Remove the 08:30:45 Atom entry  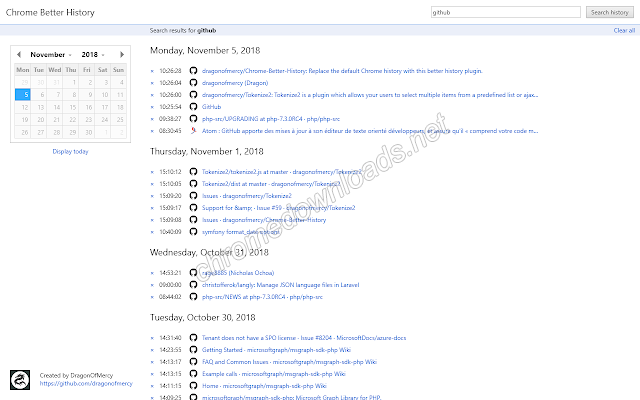[152, 131]
